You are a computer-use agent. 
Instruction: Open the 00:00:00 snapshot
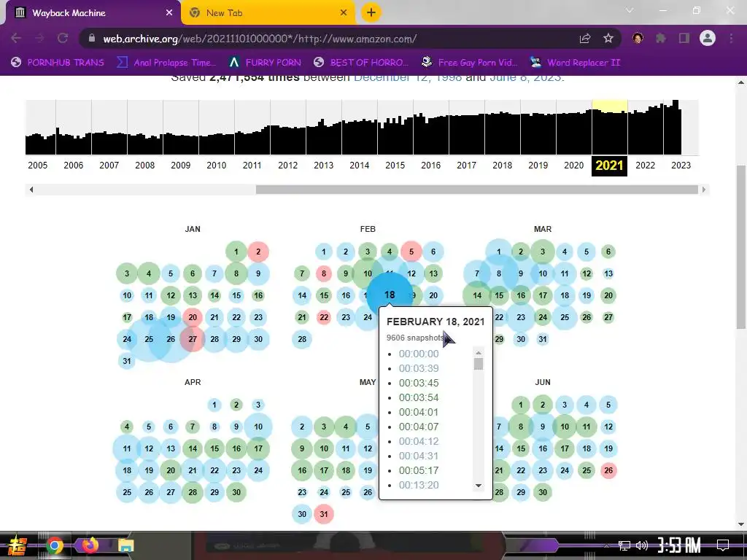tap(419, 354)
